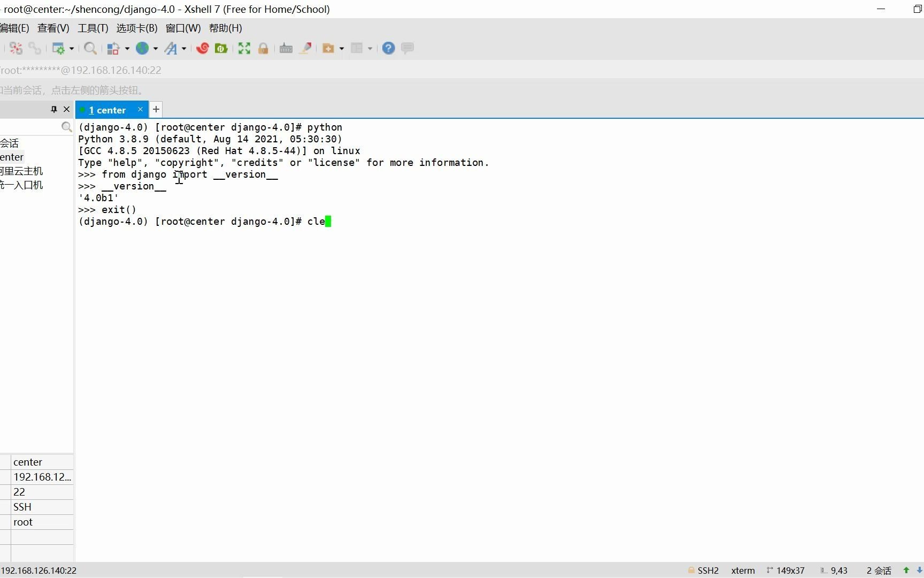924x578 pixels.
Task: Click the '2 会话' status bar entry
Action: (x=879, y=571)
